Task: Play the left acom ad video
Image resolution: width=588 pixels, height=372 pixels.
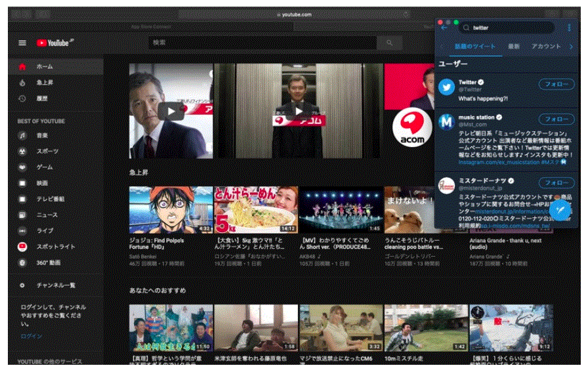Action: click(x=171, y=111)
